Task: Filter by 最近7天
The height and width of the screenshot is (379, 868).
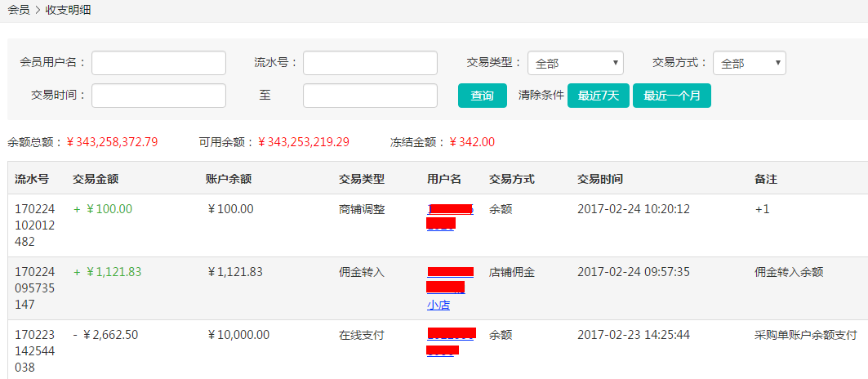Action: pos(598,96)
